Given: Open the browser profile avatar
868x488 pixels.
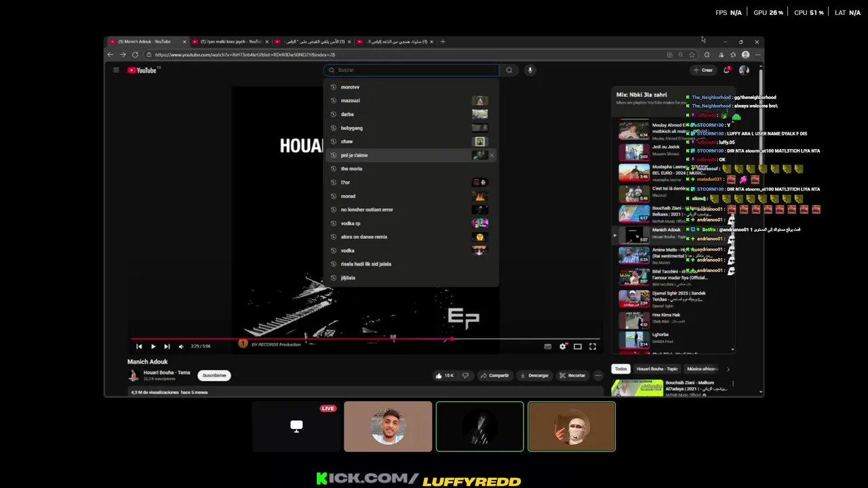Looking at the screenshot, I should pos(745,55).
